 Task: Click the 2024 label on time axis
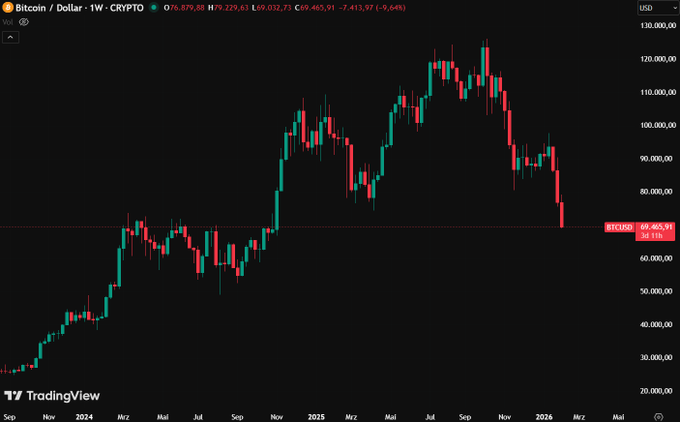coord(84,414)
